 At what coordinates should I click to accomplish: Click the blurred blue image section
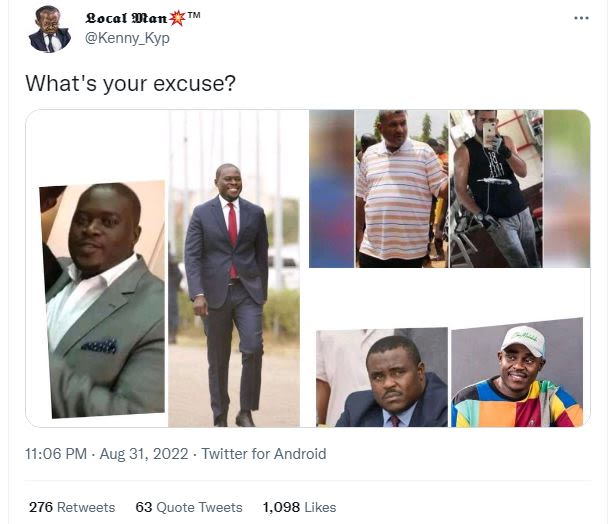[x=331, y=190]
